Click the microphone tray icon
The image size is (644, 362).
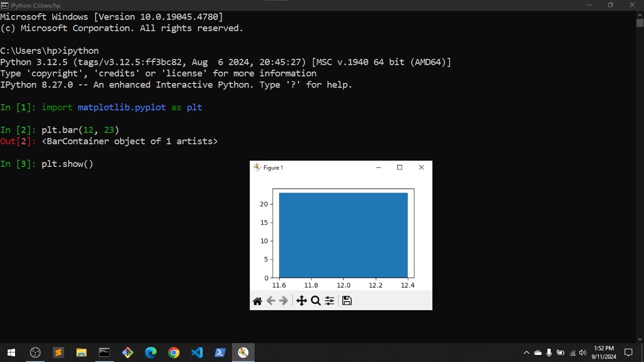[x=549, y=353]
